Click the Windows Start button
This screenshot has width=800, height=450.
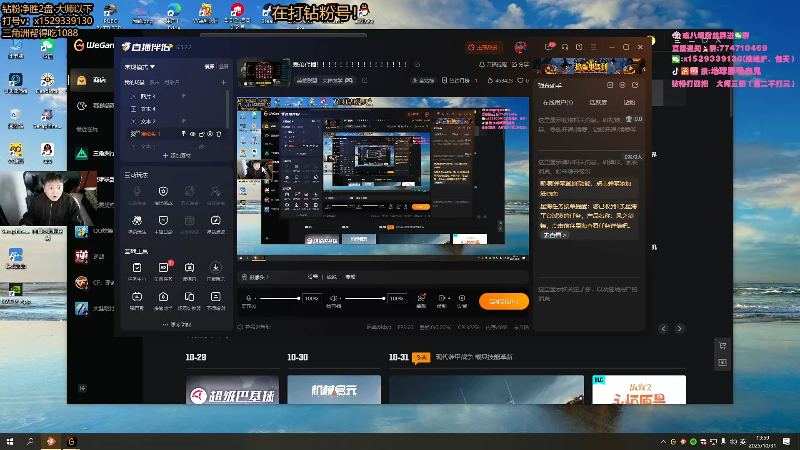click(10, 441)
